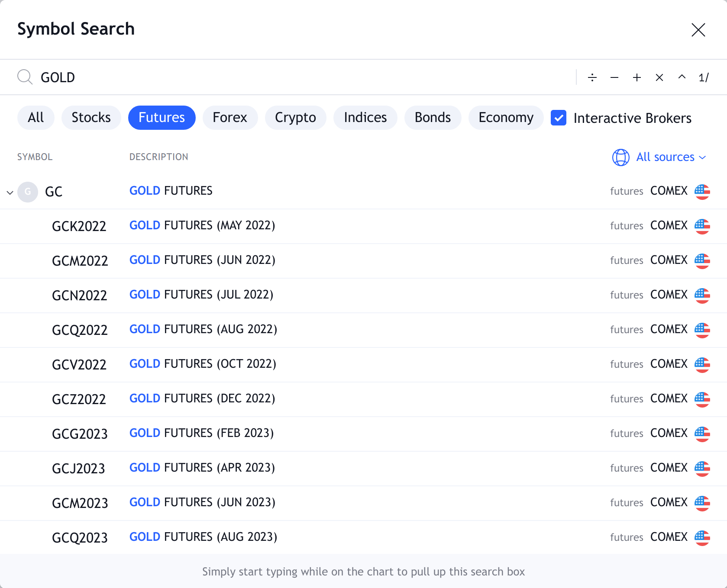
Task: Click US flag on GCV2022 row
Action: (x=702, y=365)
